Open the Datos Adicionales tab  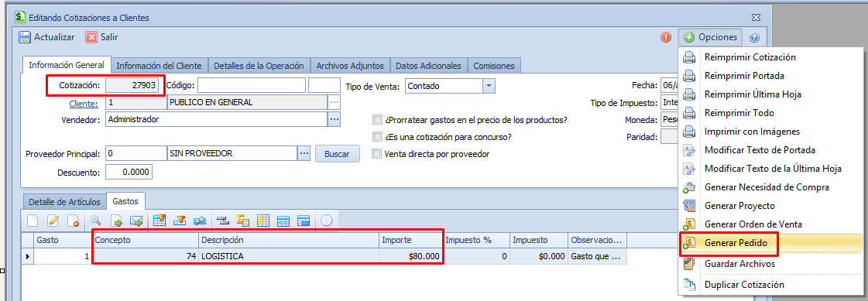point(428,66)
